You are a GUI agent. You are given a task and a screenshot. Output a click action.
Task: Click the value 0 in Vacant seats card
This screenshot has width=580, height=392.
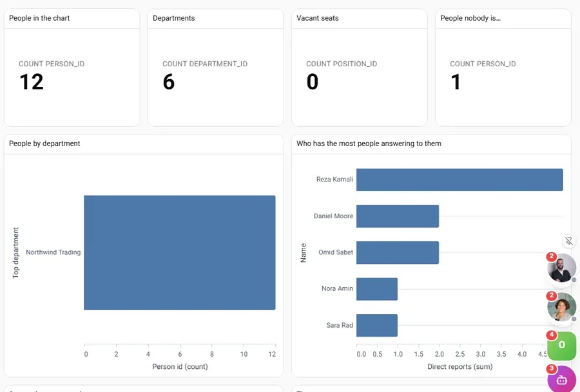312,82
